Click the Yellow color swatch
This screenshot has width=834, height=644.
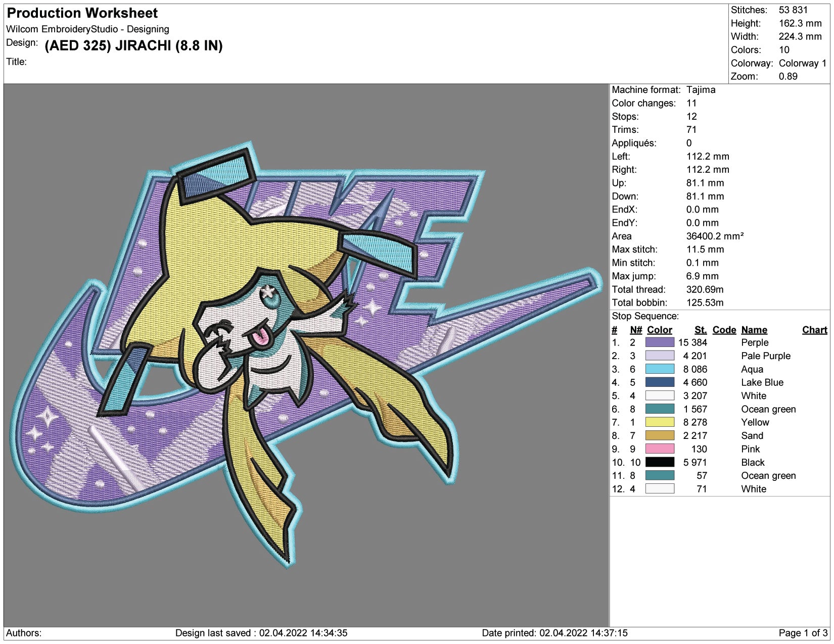[x=660, y=422]
